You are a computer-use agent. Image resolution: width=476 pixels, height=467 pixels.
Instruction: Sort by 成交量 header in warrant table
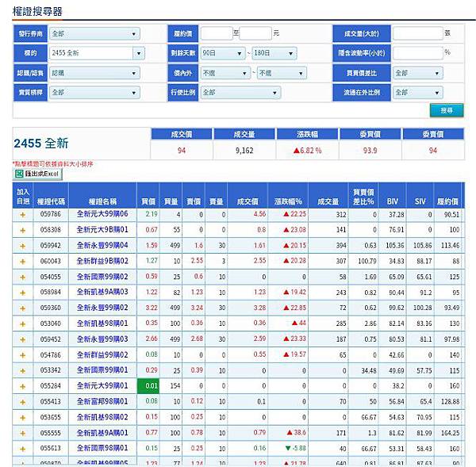[328, 201]
